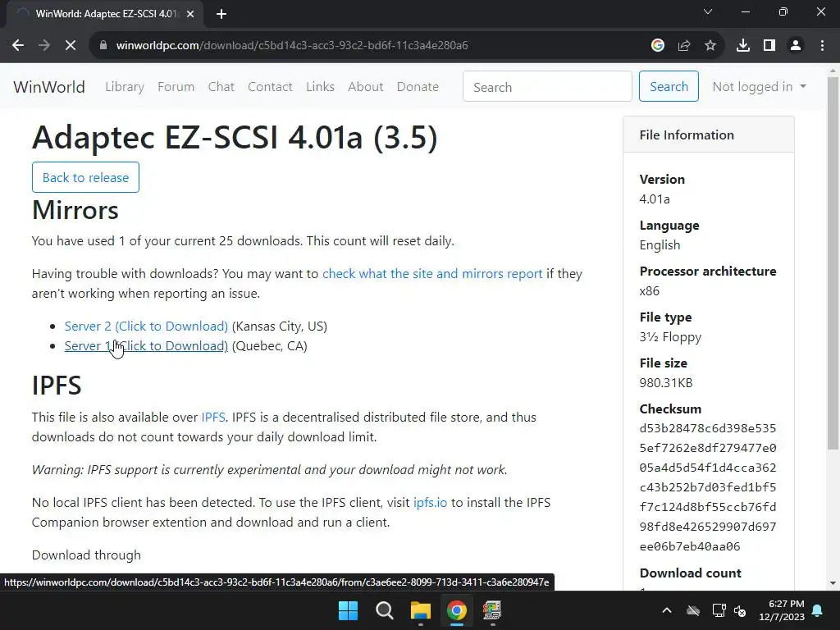This screenshot has width=840, height=630.
Task: Focus the site Search input field
Action: [x=547, y=86]
